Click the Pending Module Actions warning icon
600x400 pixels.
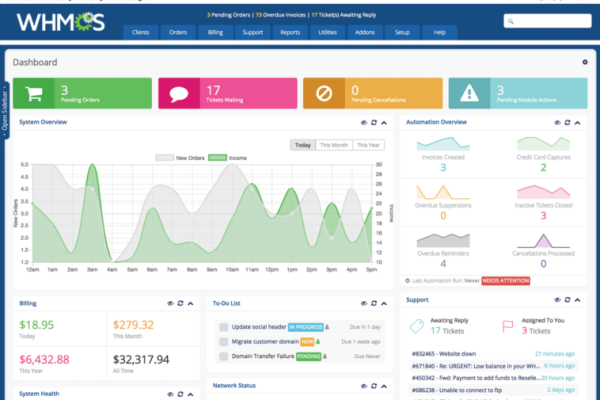coord(471,93)
